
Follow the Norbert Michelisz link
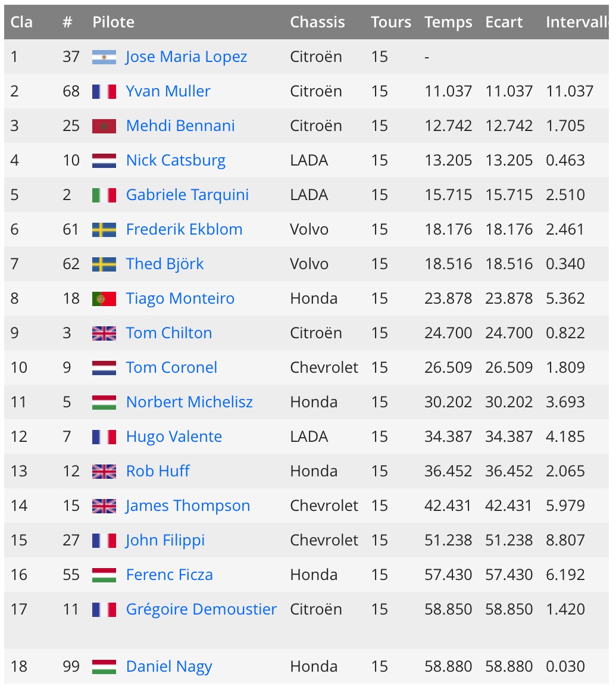coord(189,402)
